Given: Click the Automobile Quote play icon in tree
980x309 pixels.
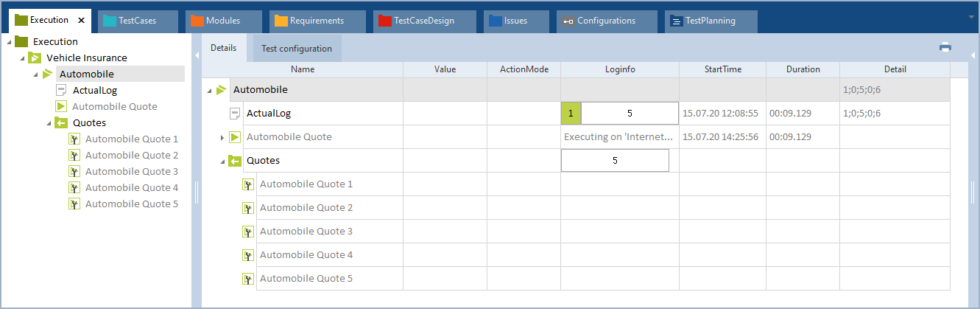Looking at the screenshot, I should (61, 106).
